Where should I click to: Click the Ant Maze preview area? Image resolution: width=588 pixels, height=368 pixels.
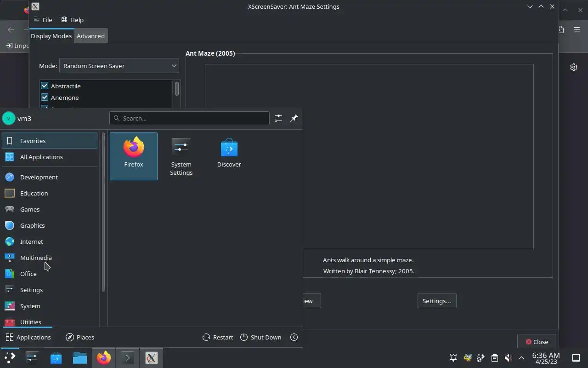[369, 156]
